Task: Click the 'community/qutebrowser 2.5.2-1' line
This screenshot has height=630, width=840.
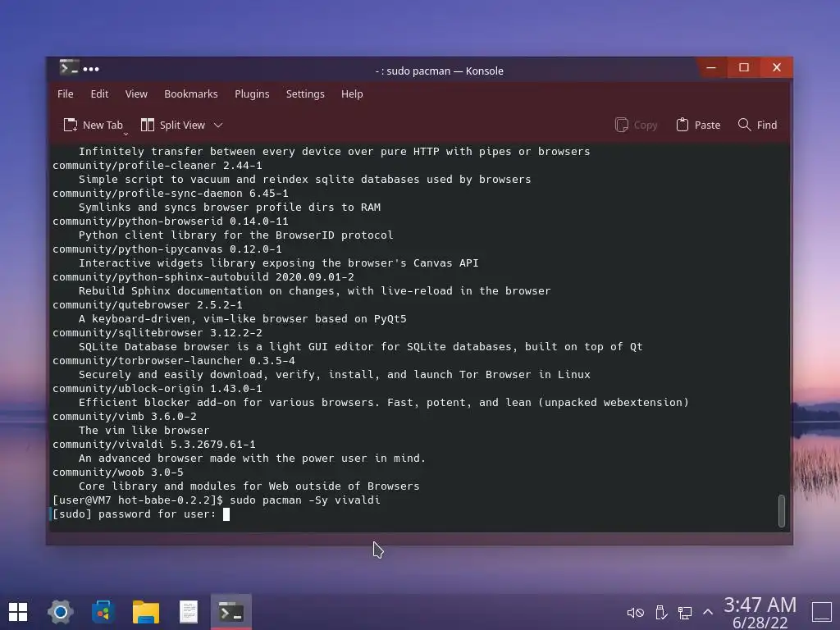Action: (148, 305)
